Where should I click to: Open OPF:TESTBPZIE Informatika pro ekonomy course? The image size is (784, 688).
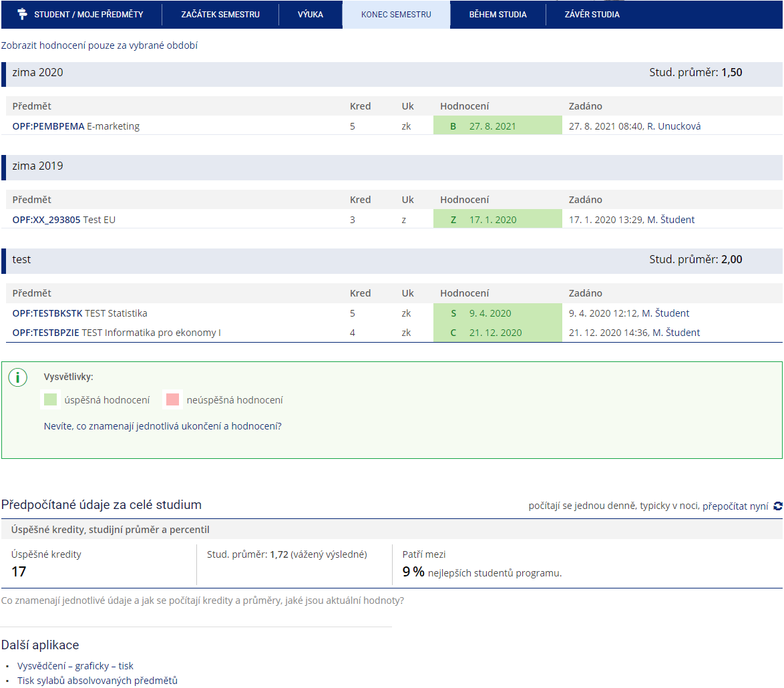(116, 333)
